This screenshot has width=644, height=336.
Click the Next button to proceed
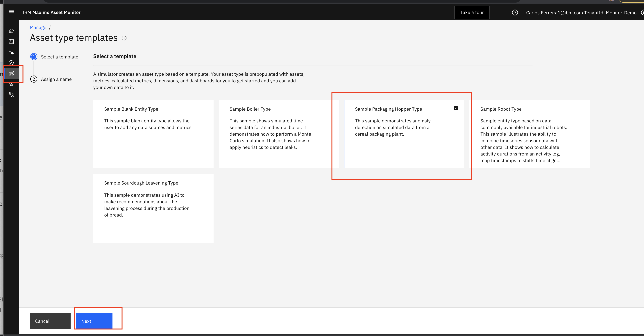click(94, 321)
